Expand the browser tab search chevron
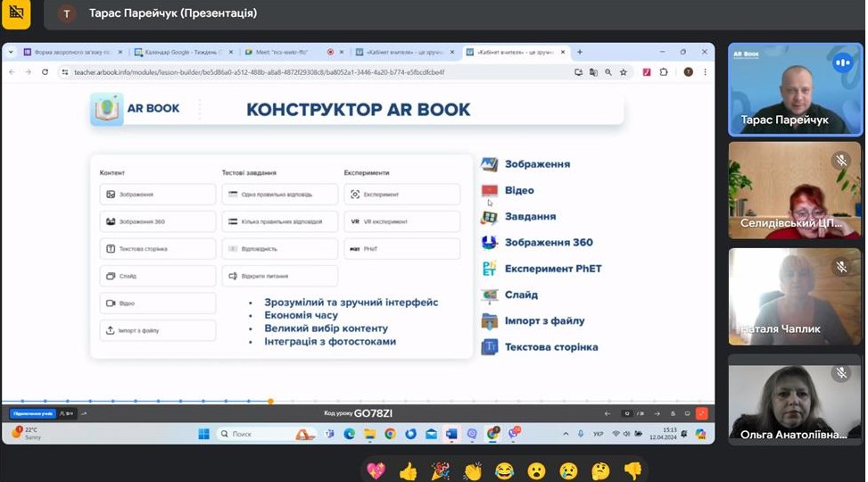The image size is (868, 482). point(11,52)
